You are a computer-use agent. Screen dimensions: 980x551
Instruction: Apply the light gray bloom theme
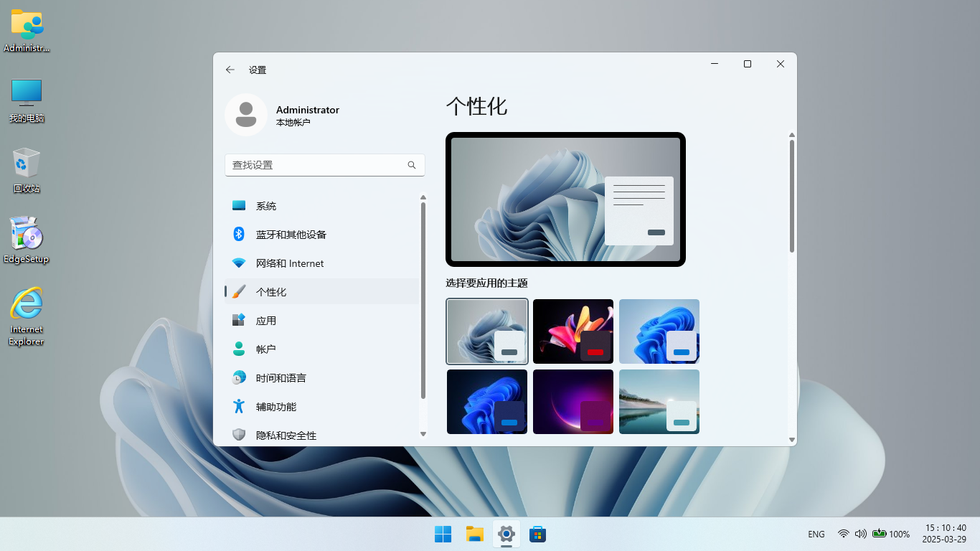tap(487, 331)
